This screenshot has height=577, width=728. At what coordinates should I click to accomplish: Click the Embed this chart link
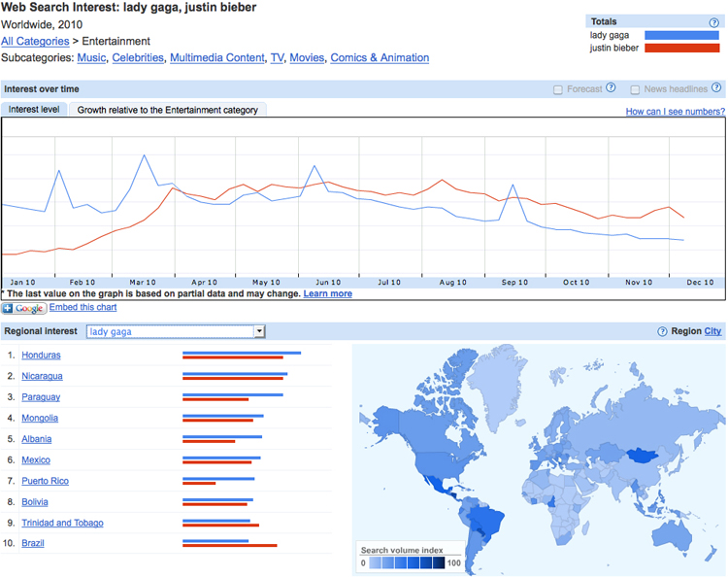(x=83, y=307)
